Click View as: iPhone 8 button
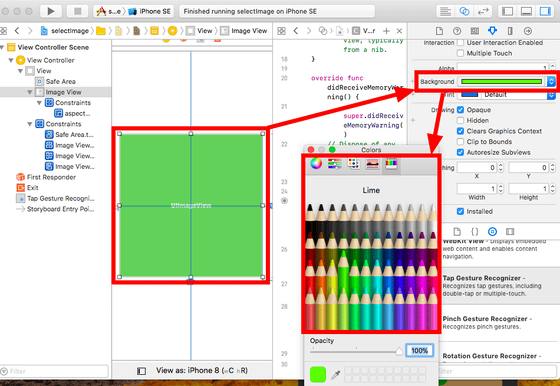This screenshot has height=386, width=560. 201,371
